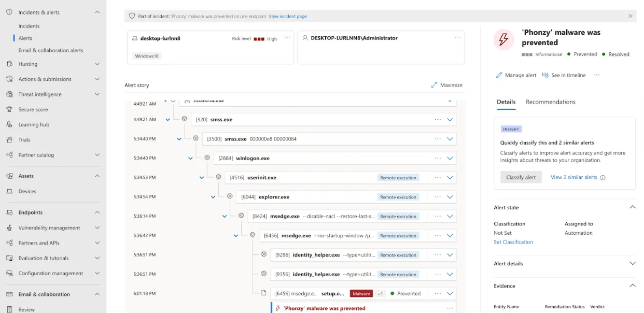The height and width of the screenshot is (313, 644).
Task: Open the View incident page link
Action: [x=287, y=16]
